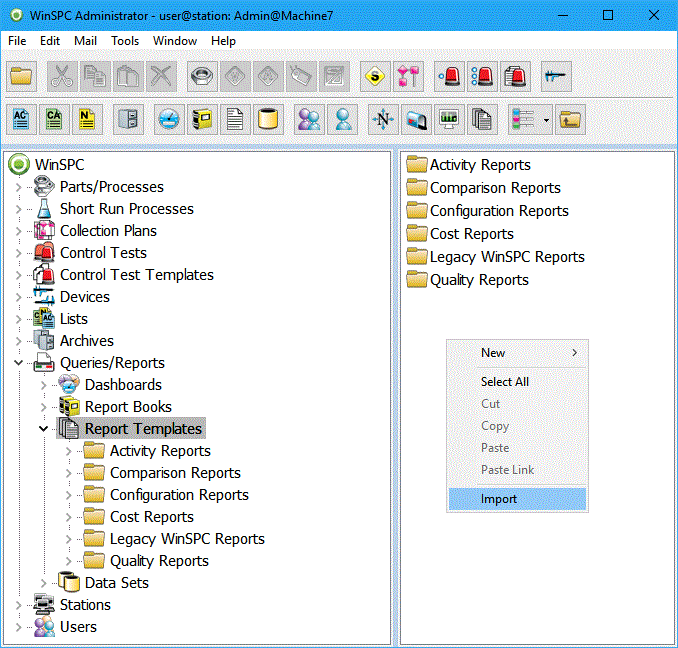Image resolution: width=678 pixels, height=648 pixels.
Task: Click the open folder toolbar icon
Action: click(21, 77)
